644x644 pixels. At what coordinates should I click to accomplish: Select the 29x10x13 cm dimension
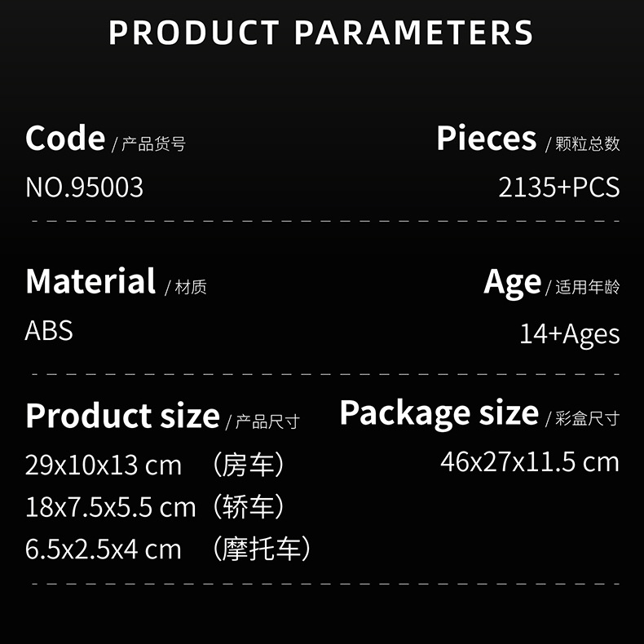click(x=104, y=465)
